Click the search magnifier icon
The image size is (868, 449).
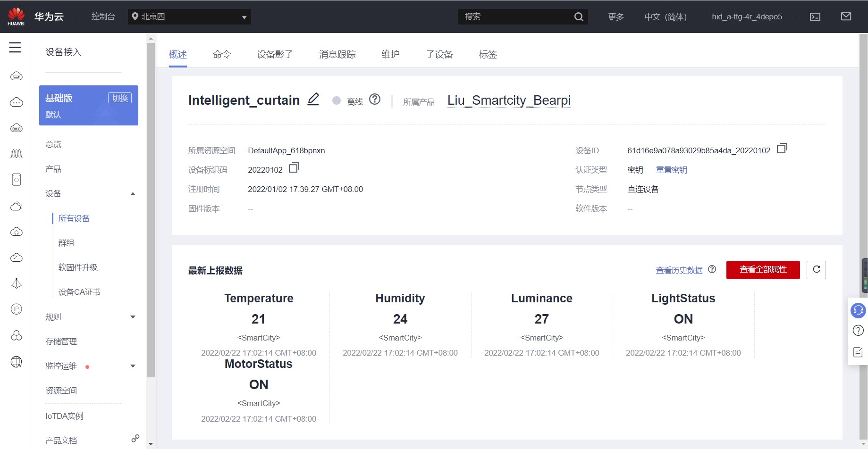point(579,17)
